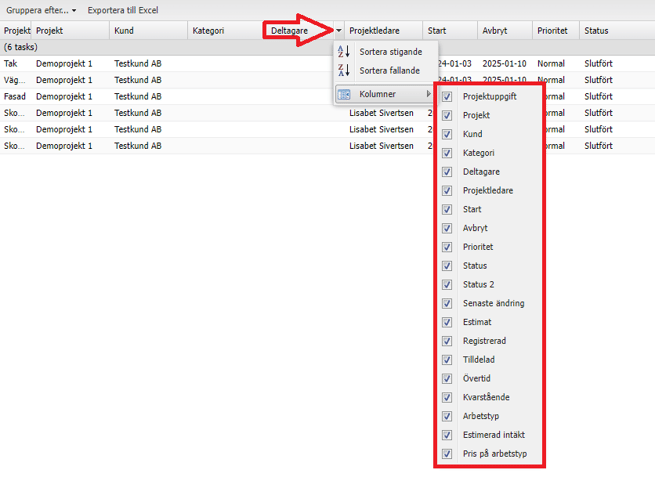Click the sort ascending A-Z icon
The width and height of the screenshot is (655, 488).
pos(344,52)
